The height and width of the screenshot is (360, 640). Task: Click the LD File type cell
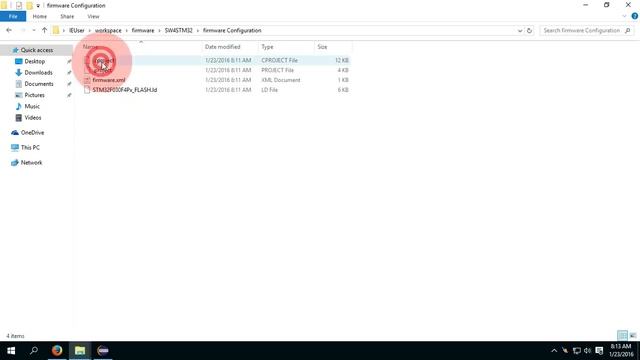269,90
